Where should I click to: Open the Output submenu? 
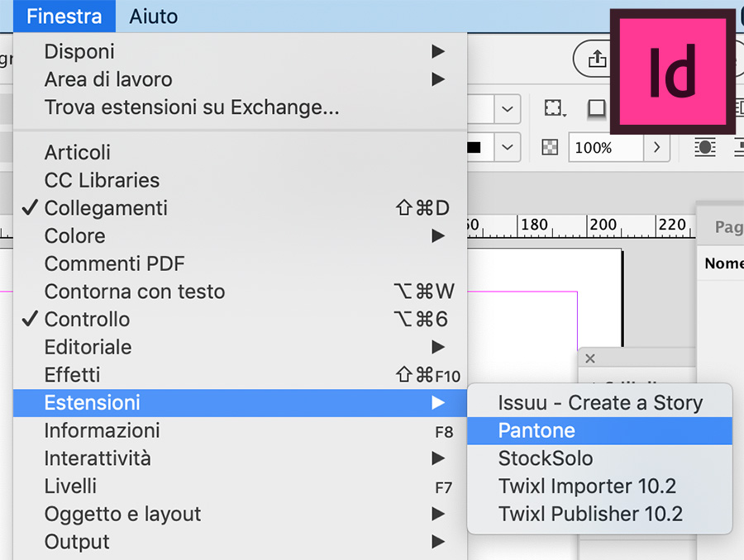(240, 542)
